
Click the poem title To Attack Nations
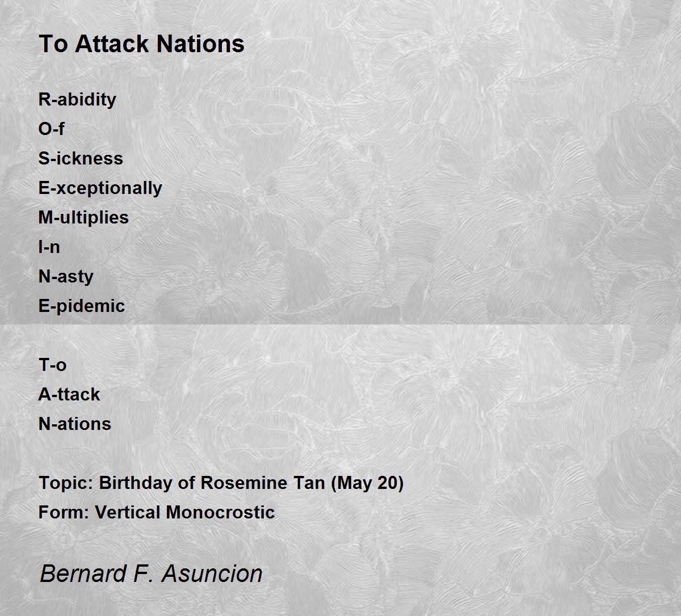141,44
